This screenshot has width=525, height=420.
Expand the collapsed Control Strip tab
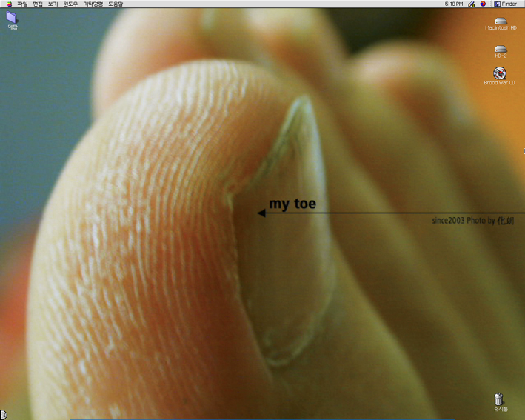click(x=3, y=414)
